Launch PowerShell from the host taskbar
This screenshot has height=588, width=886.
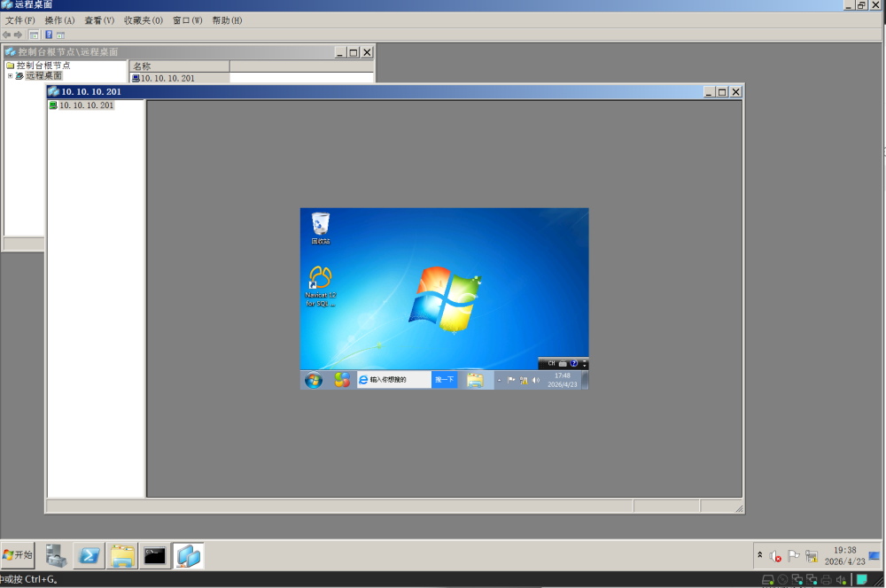click(89, 555)
